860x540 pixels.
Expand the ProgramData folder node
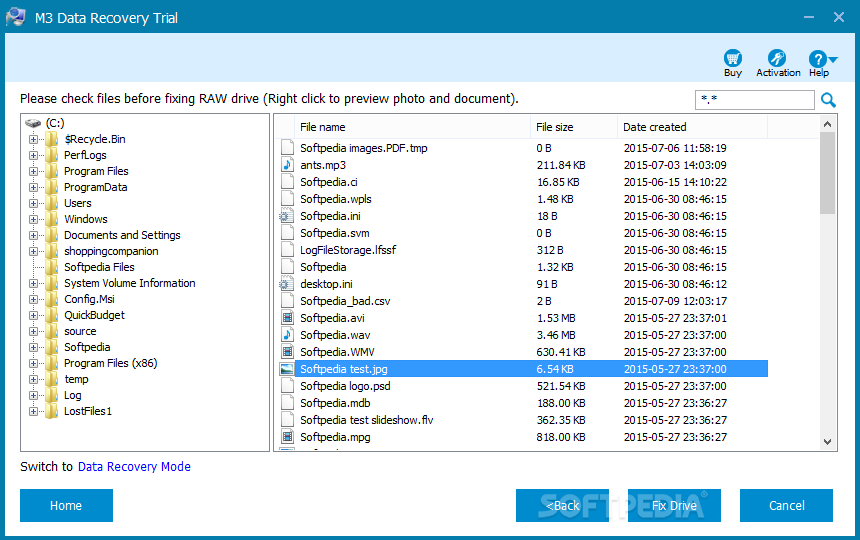click(x=33, y=187)
